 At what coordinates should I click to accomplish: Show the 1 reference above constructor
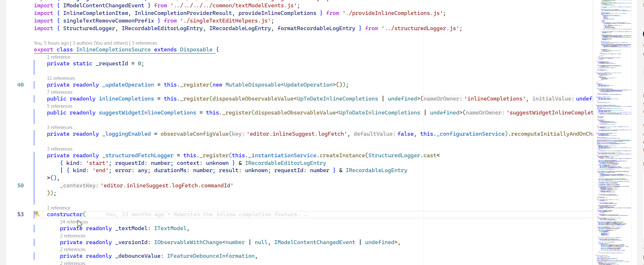coord(59,208)
